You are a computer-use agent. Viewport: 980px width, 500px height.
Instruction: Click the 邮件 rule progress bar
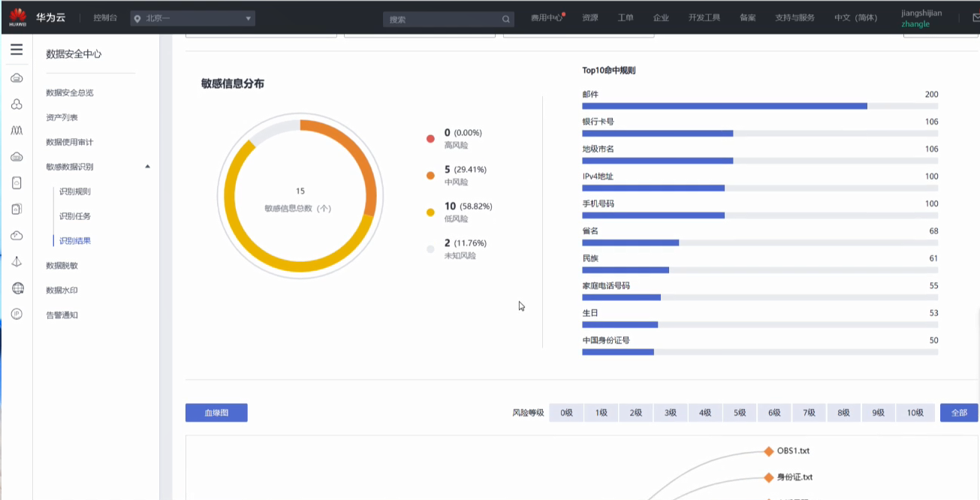pos(760,106)
